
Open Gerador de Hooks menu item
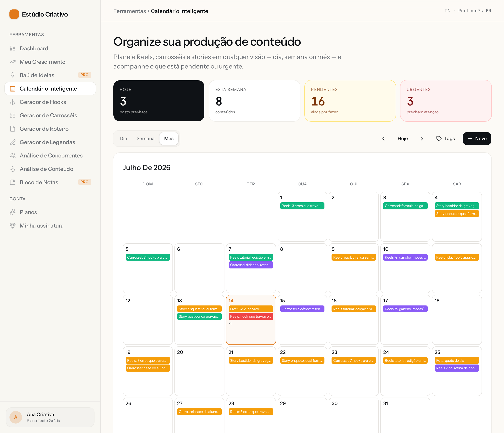click(x=50, y=102)
